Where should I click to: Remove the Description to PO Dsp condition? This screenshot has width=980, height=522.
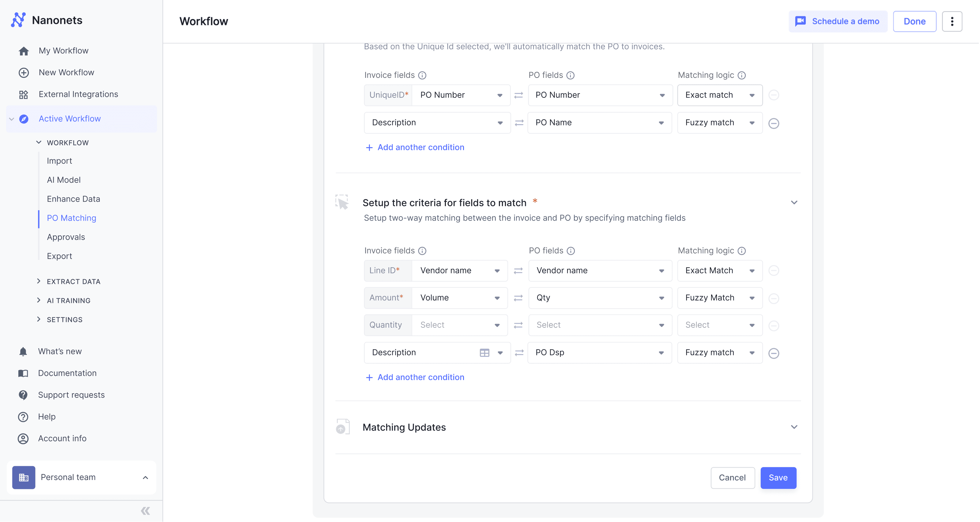click(773, 353)
